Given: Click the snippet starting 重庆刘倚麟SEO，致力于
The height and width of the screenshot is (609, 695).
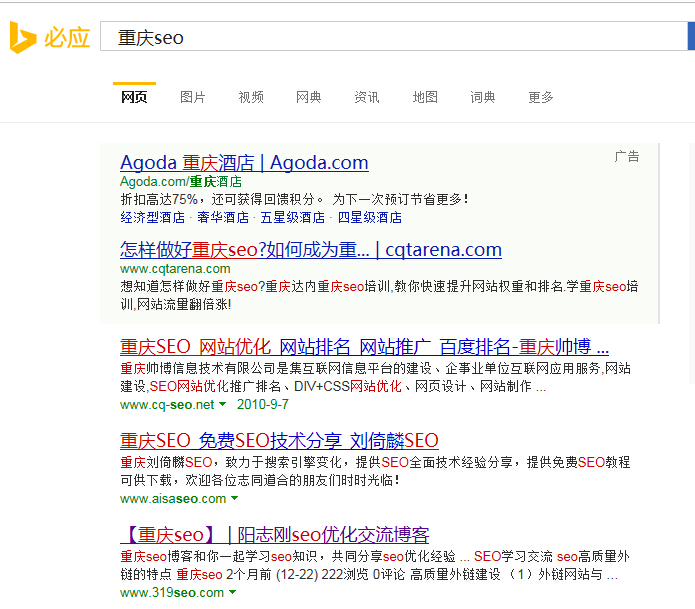Looking at the screenshot, I should click(375, 472).
